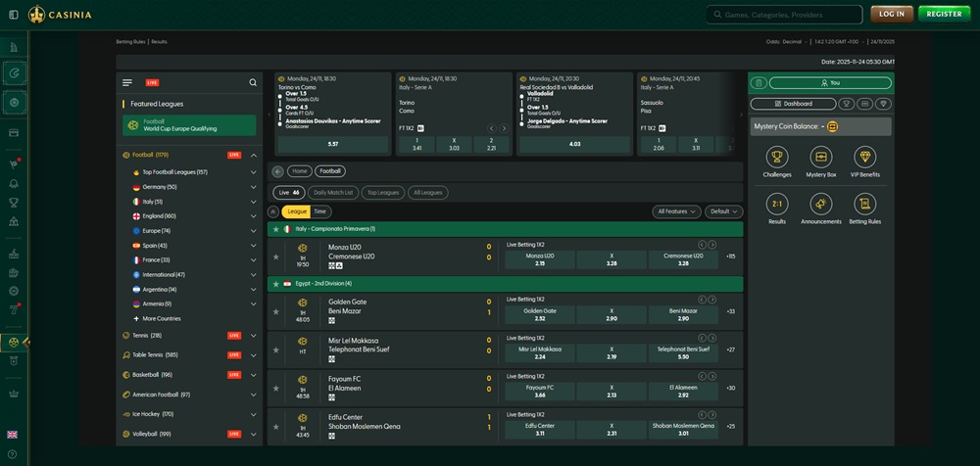980x466 pixels.
Task: Click the crown icon in left sidebar
Action: pos(14,394)
